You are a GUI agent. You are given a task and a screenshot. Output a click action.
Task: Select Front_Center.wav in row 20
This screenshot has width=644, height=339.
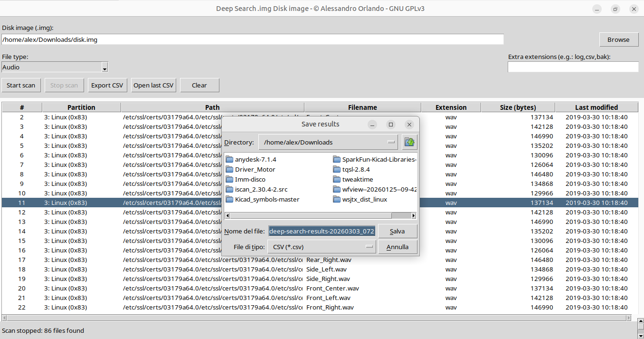pos(333,288)
